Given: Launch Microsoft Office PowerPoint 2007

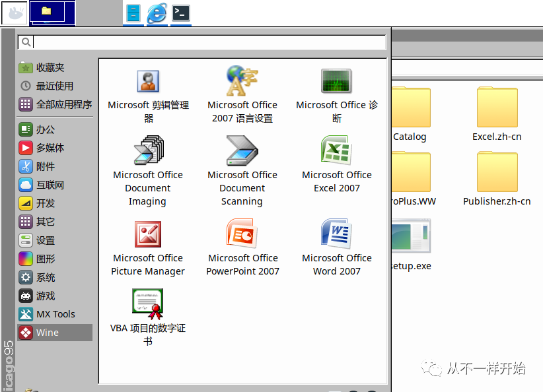Looking at the screenshot, I should 242,248.
